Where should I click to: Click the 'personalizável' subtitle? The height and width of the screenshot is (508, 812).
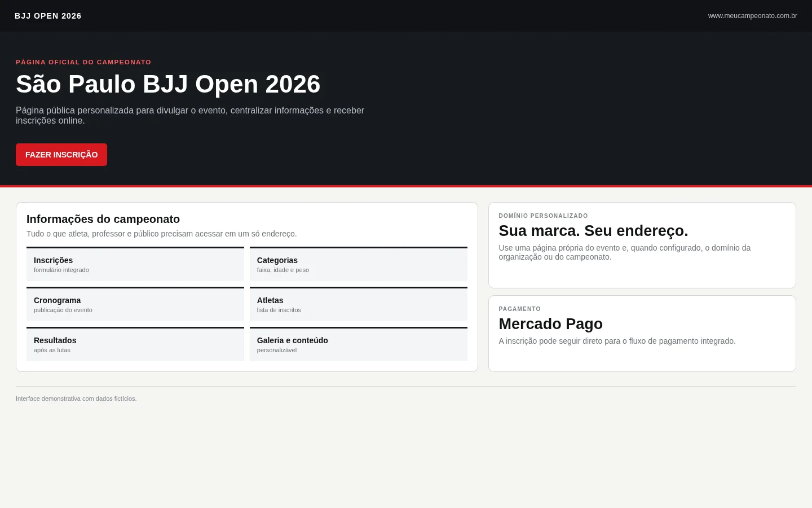(x=277, y=350)
